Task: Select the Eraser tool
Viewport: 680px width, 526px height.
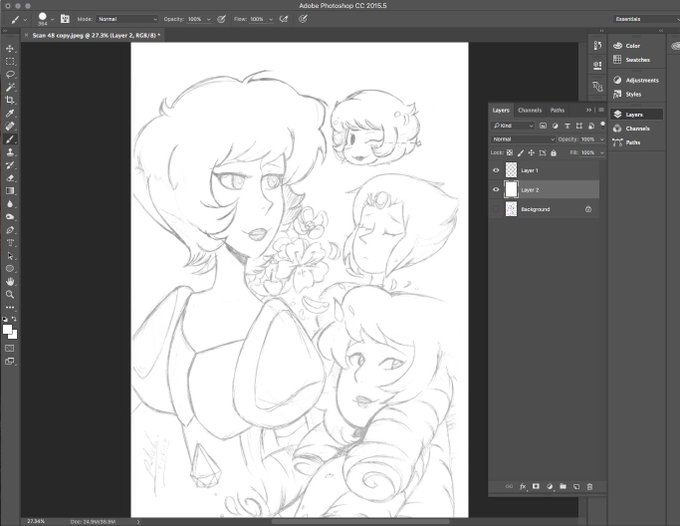Action: (x=10, y=178)
